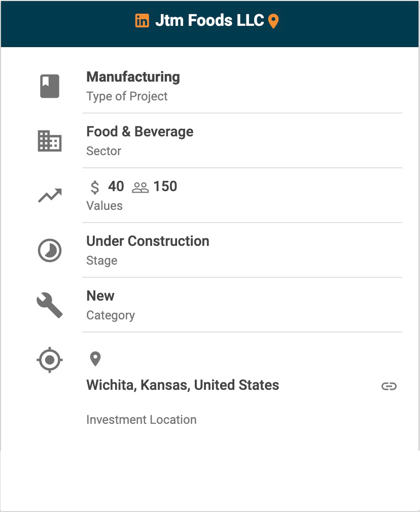Viewport: 420px width, 512px height.
Task: Click the 40 dollar investment value
Action: (x=116, y=187)
